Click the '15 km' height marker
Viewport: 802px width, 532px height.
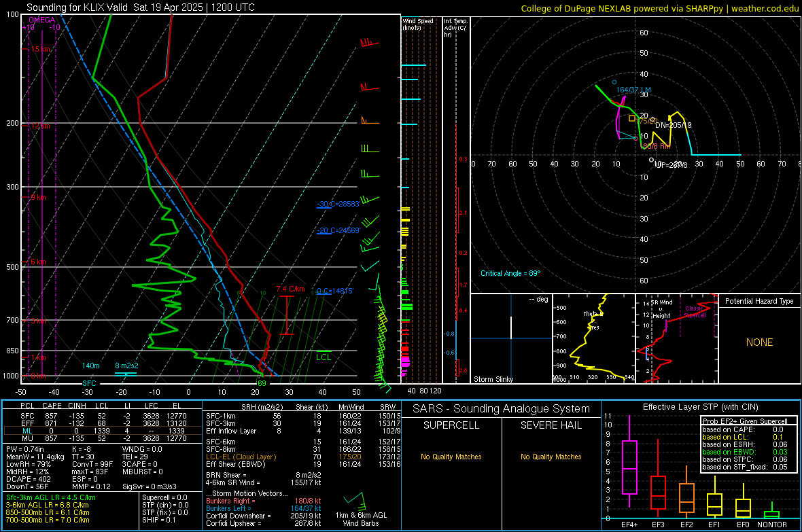(40, 49)
